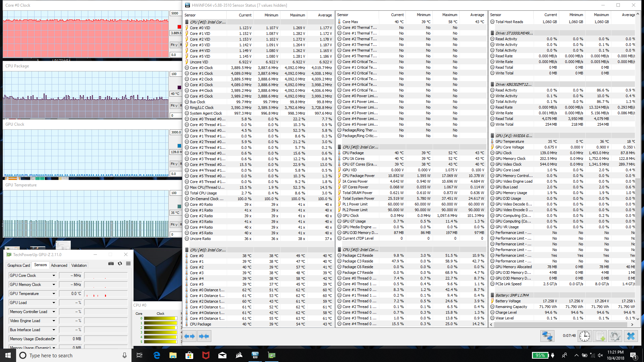The image size is (644, 362).
Task: Click the expand columns double-arrow icon
Action: coord(190,336)
